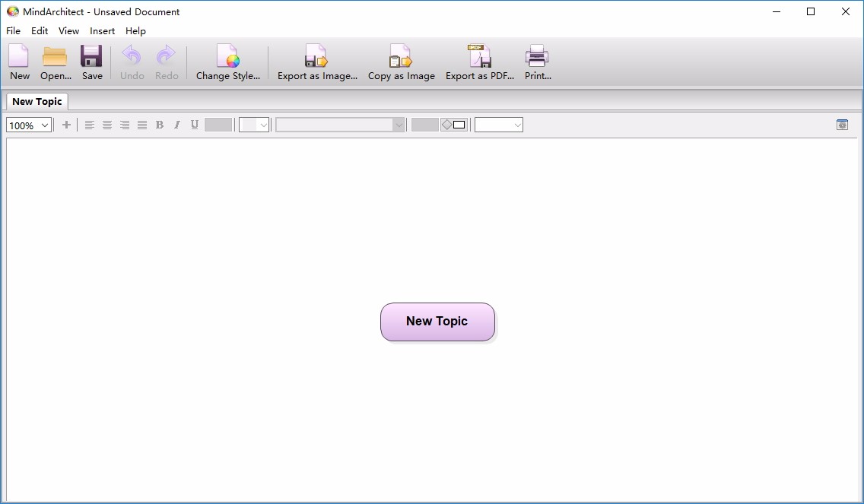Justify text in format bar
This screenshot has height=504, width=864.
[142, 125]
